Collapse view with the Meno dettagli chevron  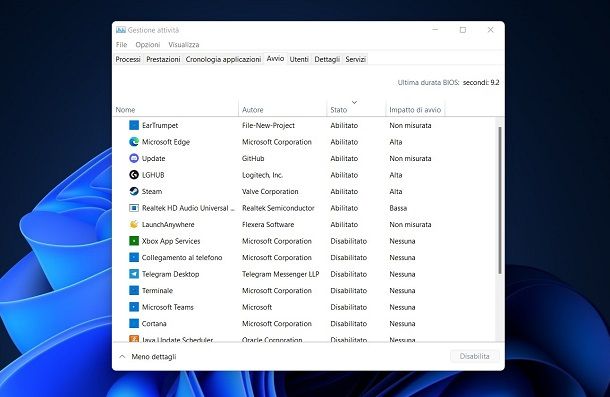(122, 357)
